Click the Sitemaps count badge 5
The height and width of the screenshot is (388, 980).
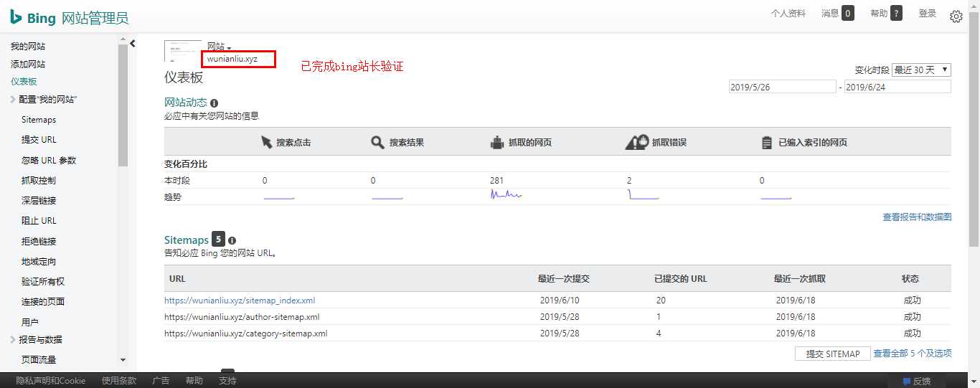pyautogui.click(x=219, y=239)
